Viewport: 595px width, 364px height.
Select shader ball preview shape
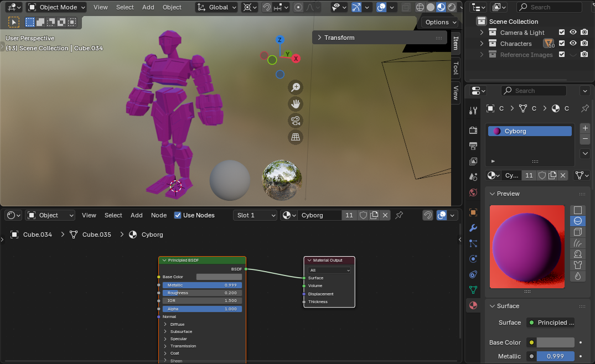577,254
